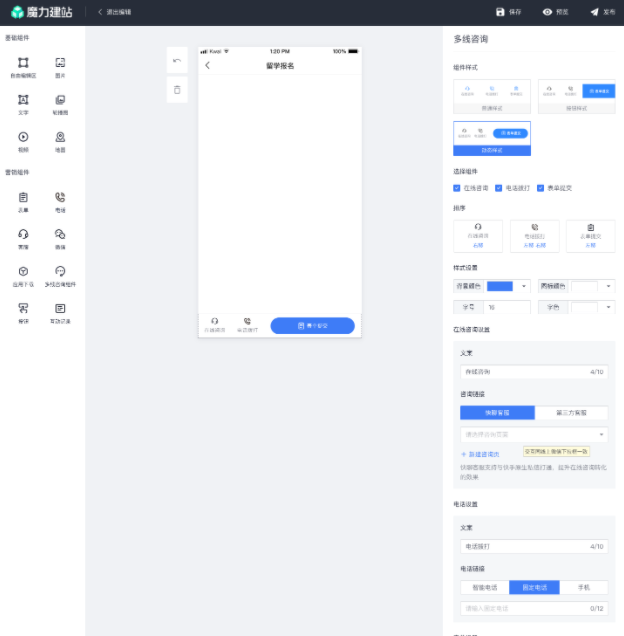The image size is (624, 636).
Task: Click the 发布 publish button
Action: click(x=602, y=12)
